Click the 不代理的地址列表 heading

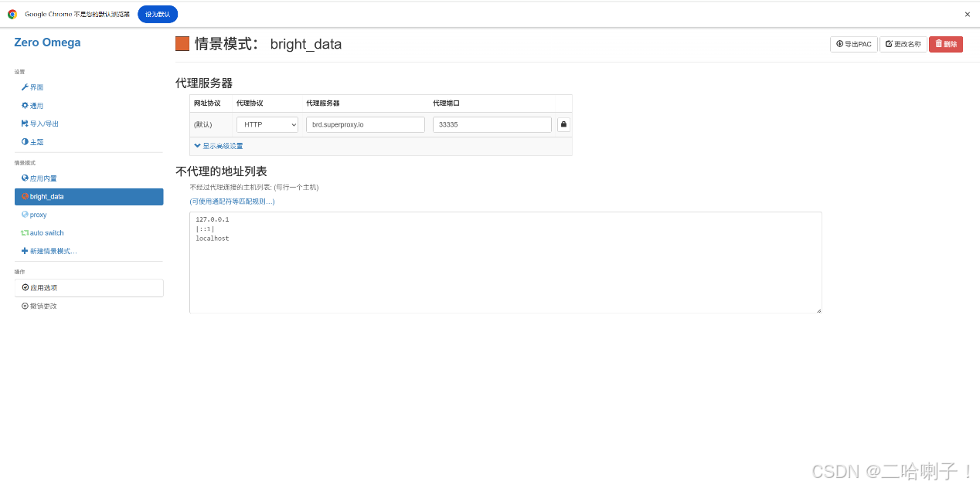tap(221, 171)
